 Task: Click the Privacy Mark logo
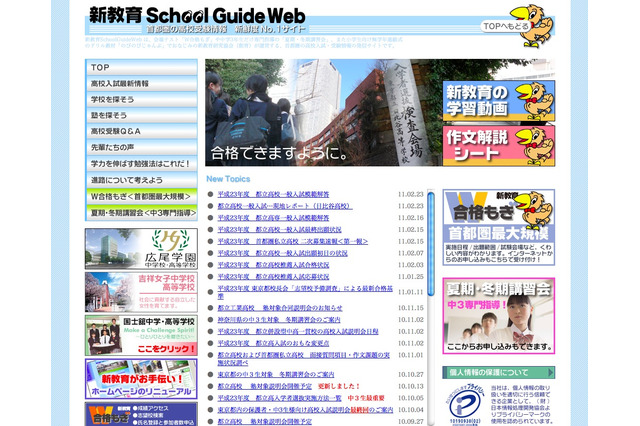click(x=464, y=403)
